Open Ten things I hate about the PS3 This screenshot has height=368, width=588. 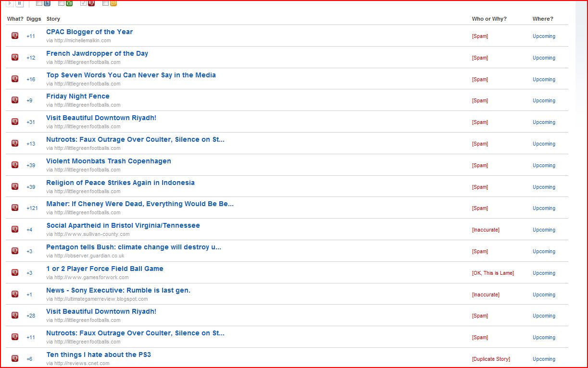99,355
